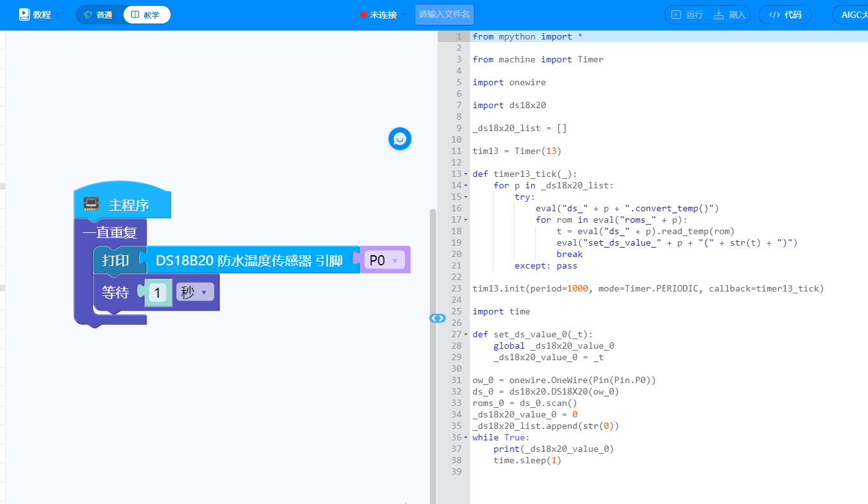
Task: Select the 一直重复 loop block
Action: (x=110, y=233)
